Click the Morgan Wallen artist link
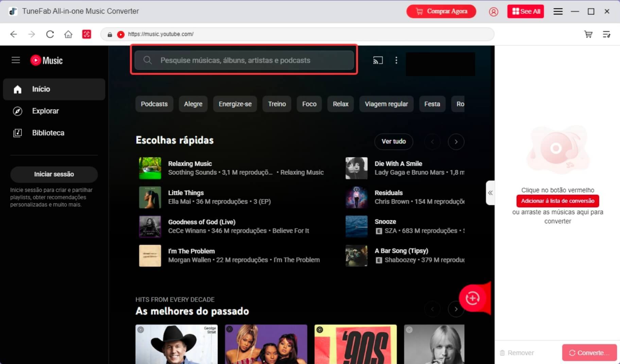Viewport: 620px width, 364px height. 189,260
